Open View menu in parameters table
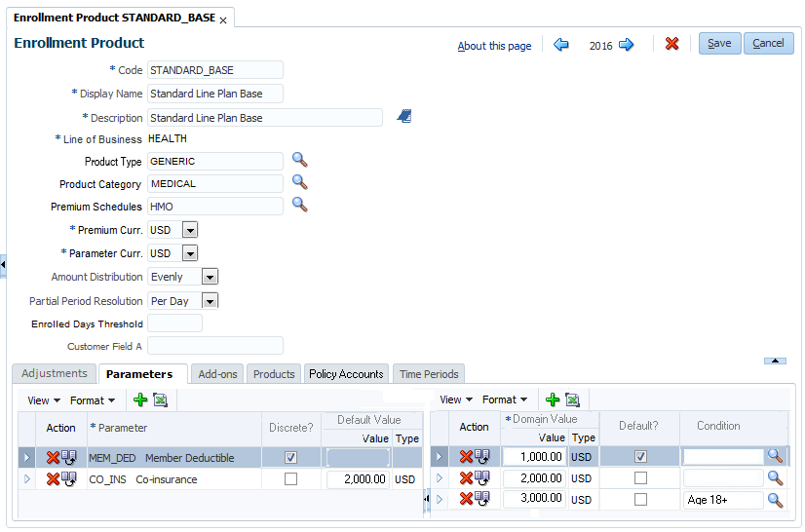 tap(44, 400)
